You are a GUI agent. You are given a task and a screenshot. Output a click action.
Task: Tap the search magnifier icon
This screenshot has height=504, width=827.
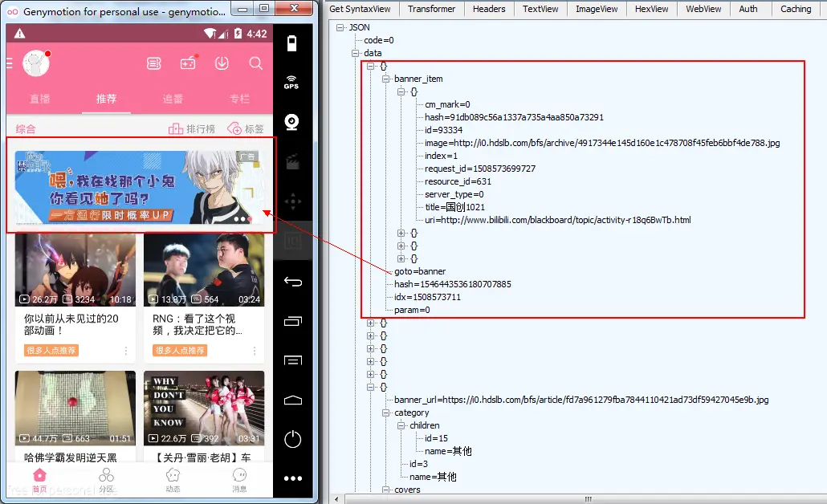click(256, 63)
